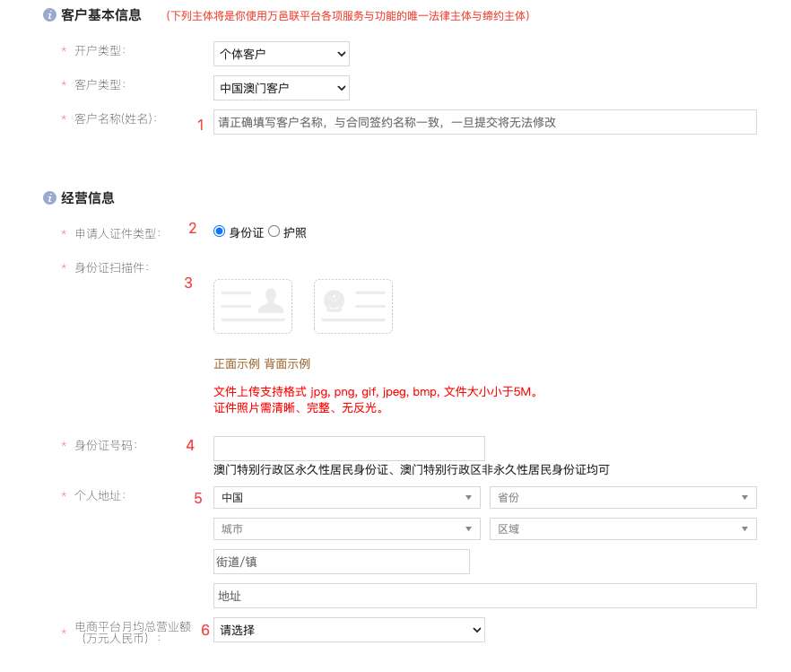Click the 经营信息 section heading
Screen dimensions: 791x672
(88, 197)
